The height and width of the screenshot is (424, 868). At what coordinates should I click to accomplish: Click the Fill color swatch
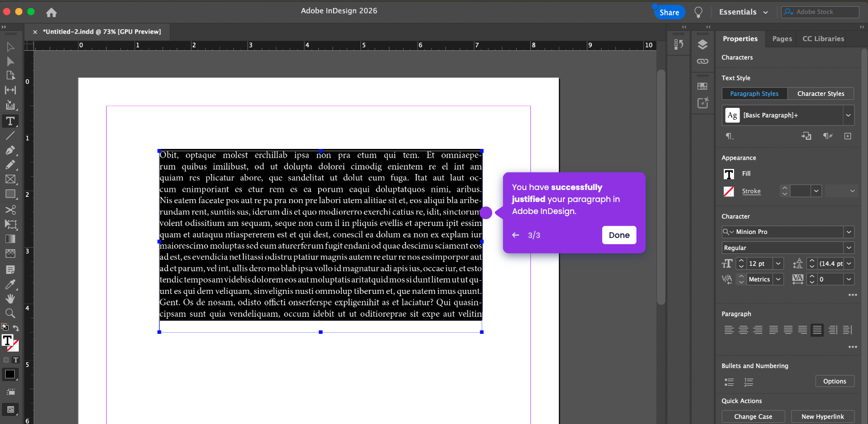coord(729,174)
